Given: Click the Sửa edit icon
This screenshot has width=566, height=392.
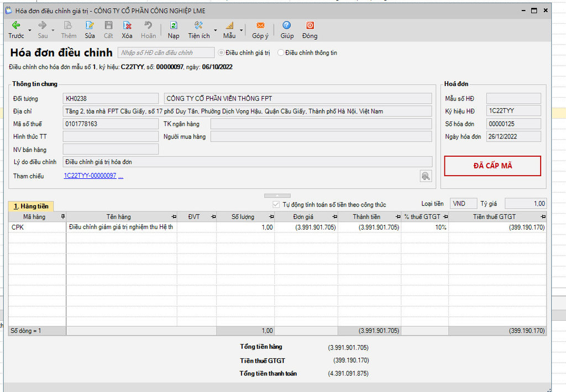Looking at the screenshot, I should [90, 25].
